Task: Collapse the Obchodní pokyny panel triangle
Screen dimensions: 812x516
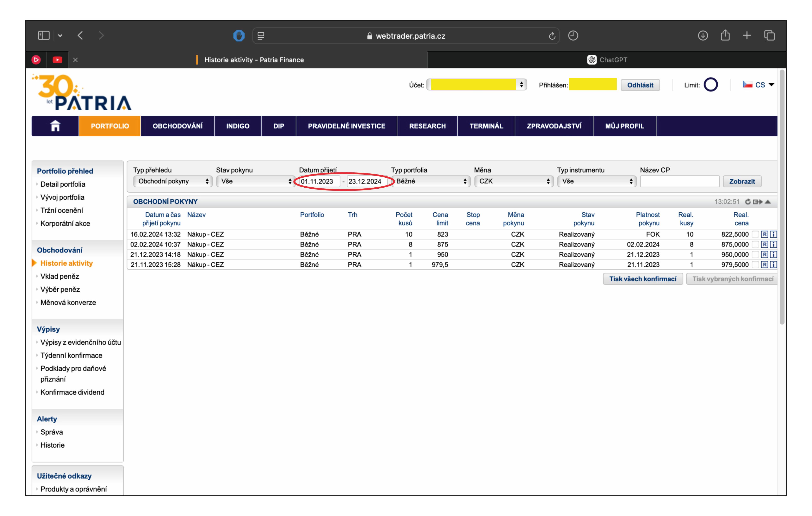Action: pos(768,202)
